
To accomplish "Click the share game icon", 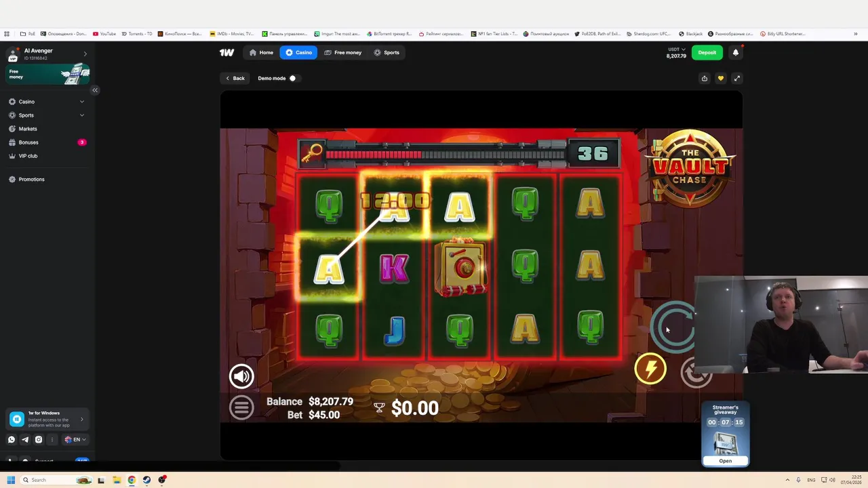I will [x=704, y=78].
